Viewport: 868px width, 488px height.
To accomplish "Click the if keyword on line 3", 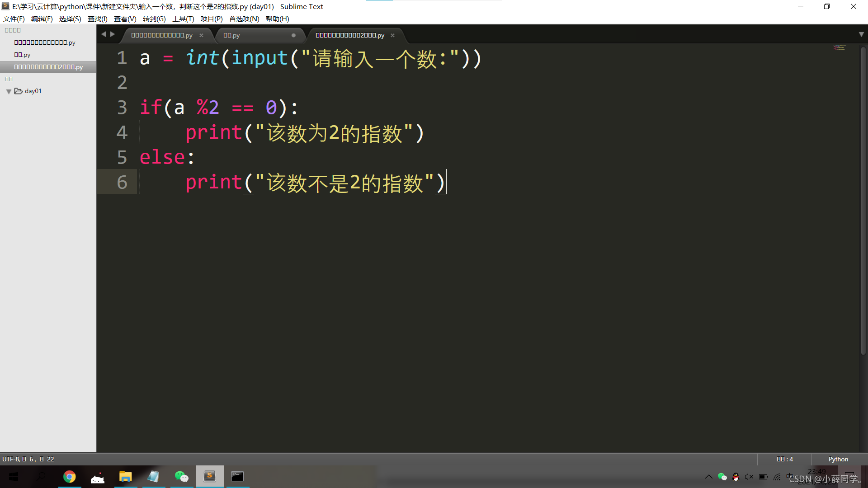I will click(x=151, y=108).
